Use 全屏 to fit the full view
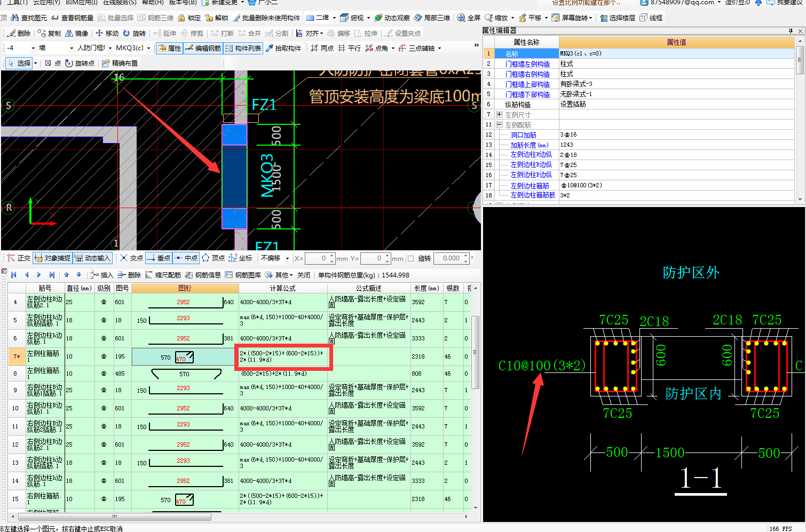 [469, 18]
